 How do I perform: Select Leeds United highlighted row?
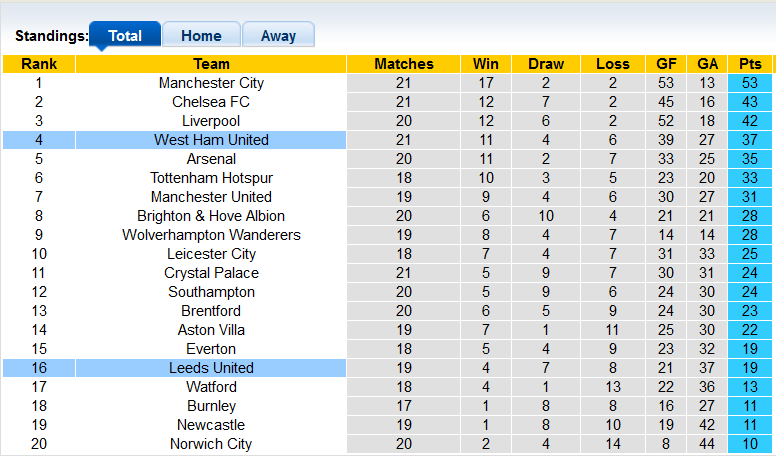tap(211, 368)
